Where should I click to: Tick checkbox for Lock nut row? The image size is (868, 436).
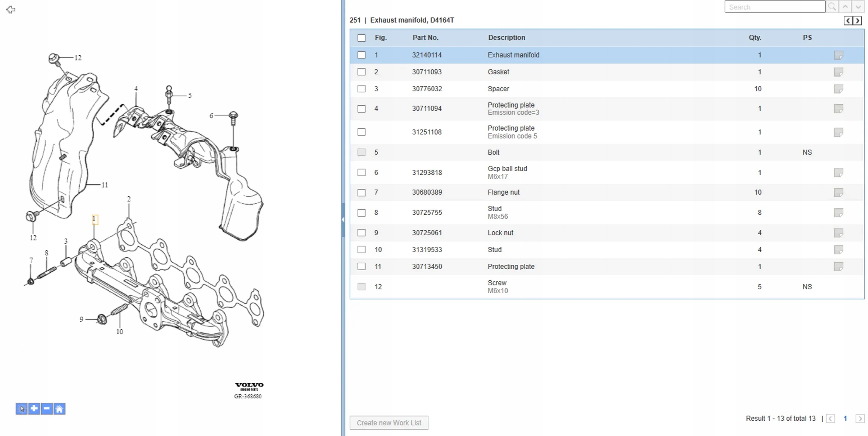(x=361, y=233)
